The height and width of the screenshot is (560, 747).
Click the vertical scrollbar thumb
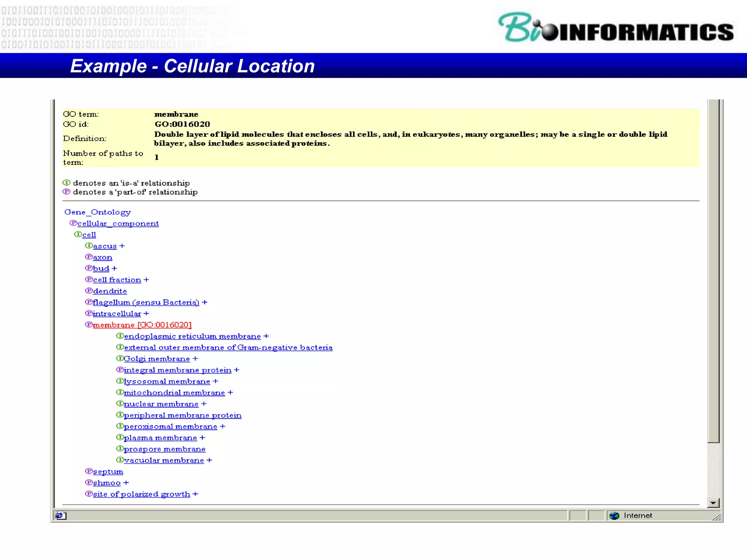point(713,271)
